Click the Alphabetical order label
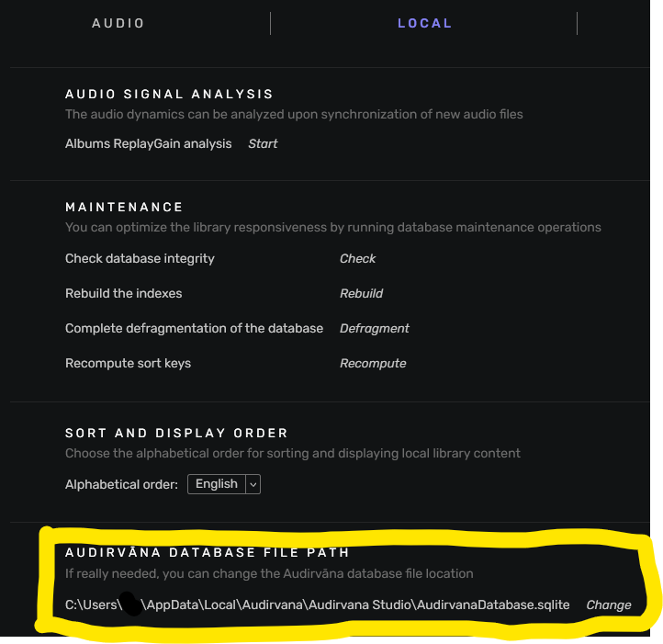This screenshot has width=663, height=644. (x=121, y=484)
